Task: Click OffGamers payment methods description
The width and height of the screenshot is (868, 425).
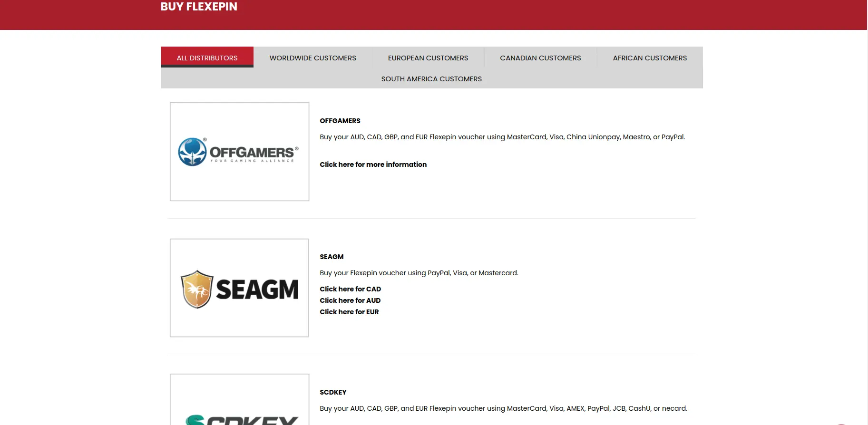Action: (x=502, y=137)
